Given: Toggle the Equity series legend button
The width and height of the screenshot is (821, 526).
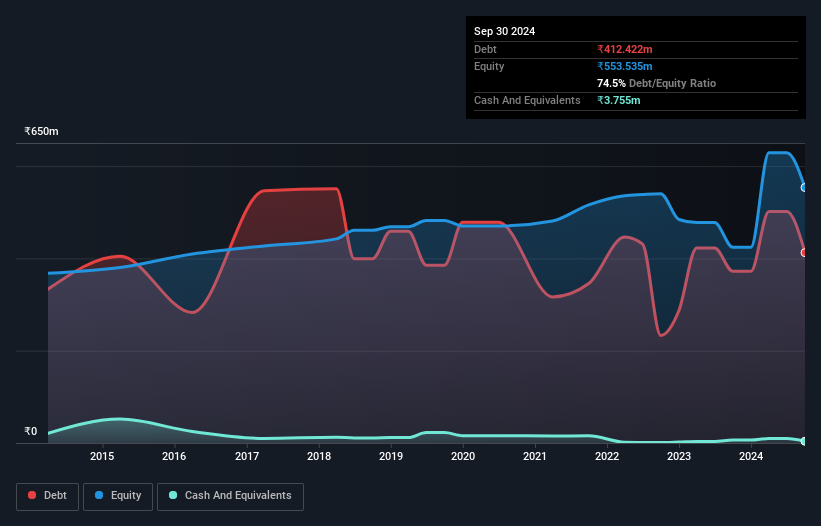Looking at the screenshot, I should 118,496.
